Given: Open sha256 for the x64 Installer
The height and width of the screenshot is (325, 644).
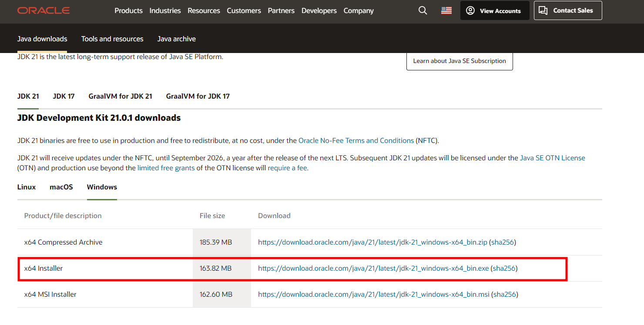Looking at the screenshot, I should click(x=504, y=268).
